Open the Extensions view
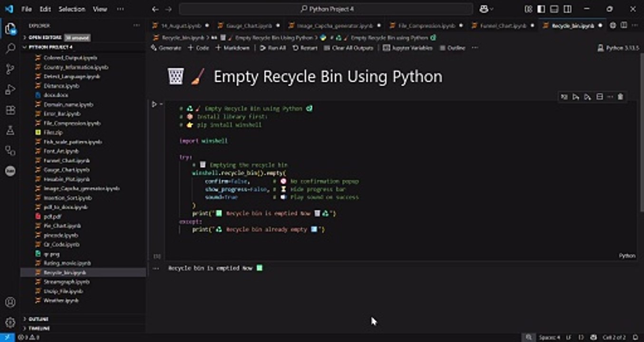This screenshot has height=342, width=644. pyautogui.click(x=10, y=110)
